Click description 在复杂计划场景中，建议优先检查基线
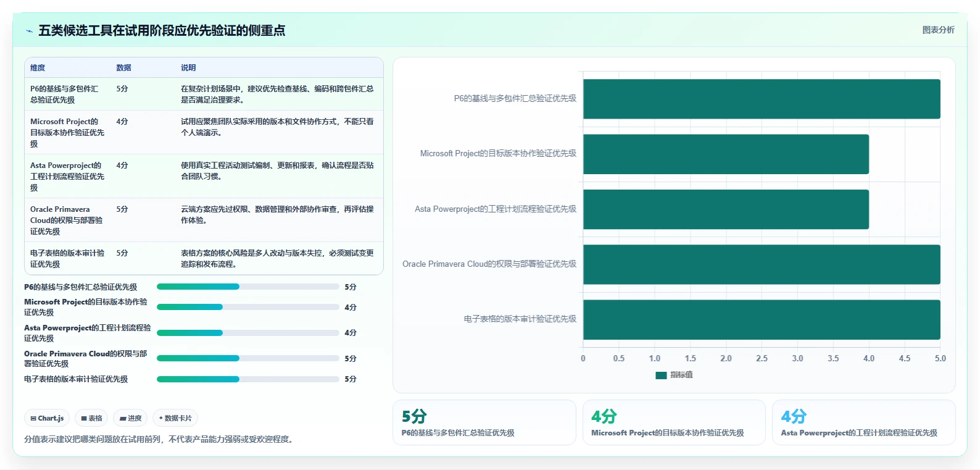 pyautogui.click(x=277, y=94)
